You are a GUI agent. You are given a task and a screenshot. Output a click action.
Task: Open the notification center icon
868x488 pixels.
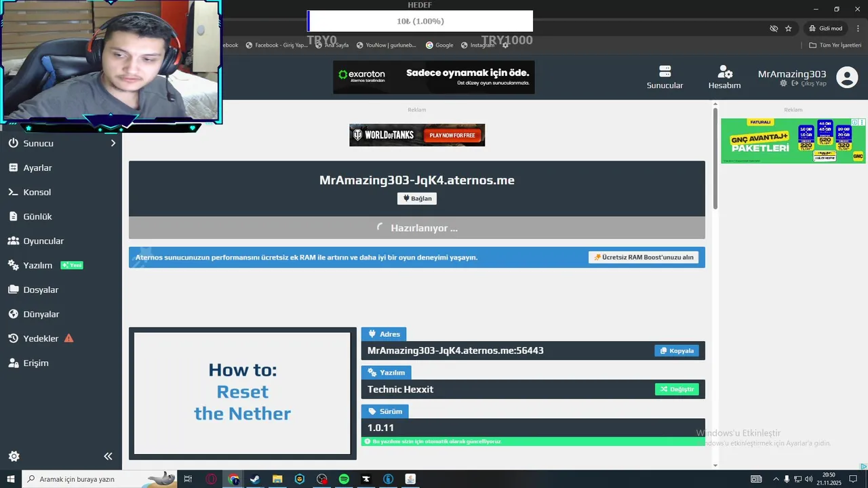tap(854, 479)
